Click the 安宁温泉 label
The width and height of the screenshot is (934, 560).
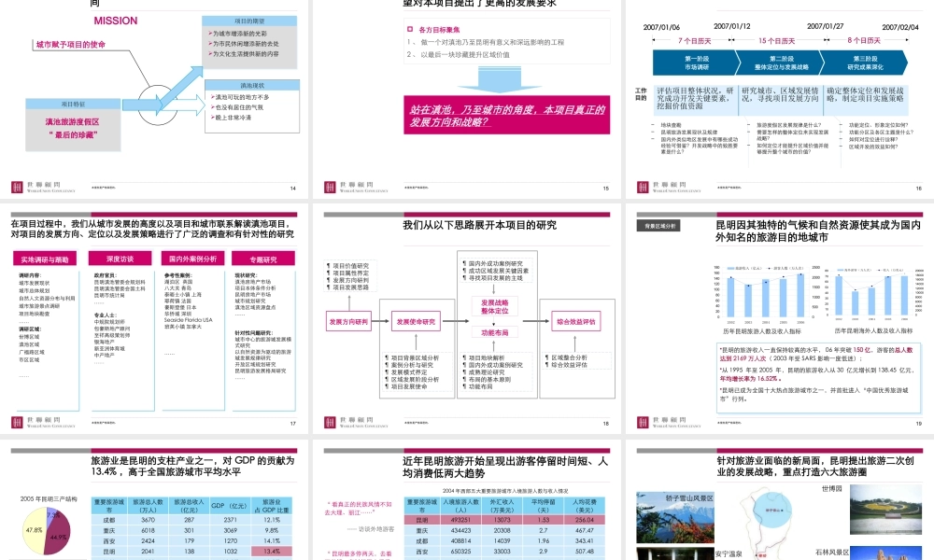tap(728, 553)
